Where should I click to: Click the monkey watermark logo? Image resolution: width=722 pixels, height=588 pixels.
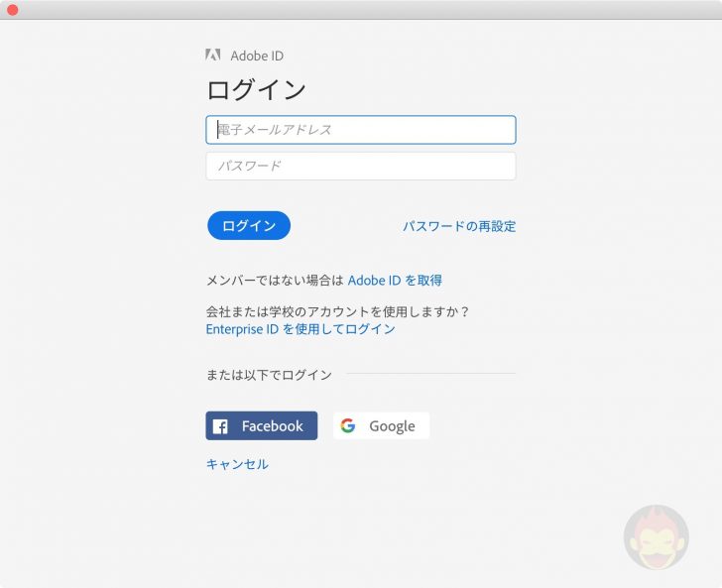(x=656, y=537)
